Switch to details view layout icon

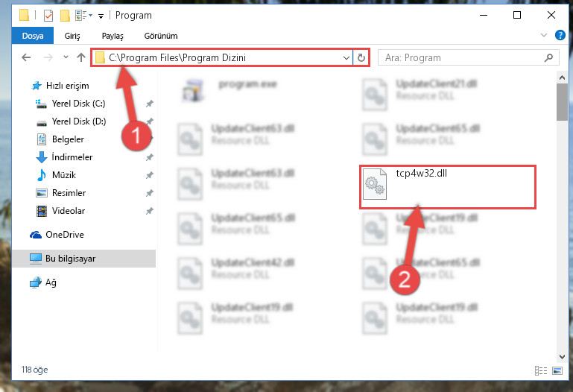tap(541, 371)
